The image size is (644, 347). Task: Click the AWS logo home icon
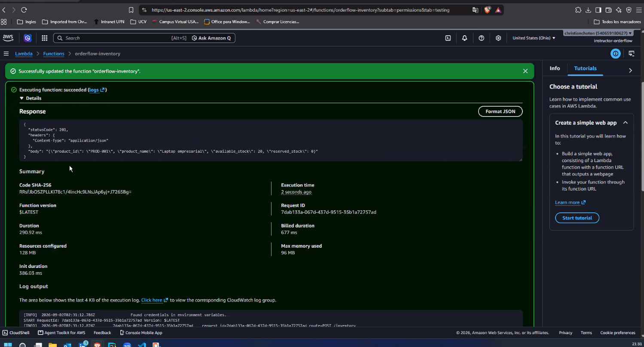pos(8,38)
